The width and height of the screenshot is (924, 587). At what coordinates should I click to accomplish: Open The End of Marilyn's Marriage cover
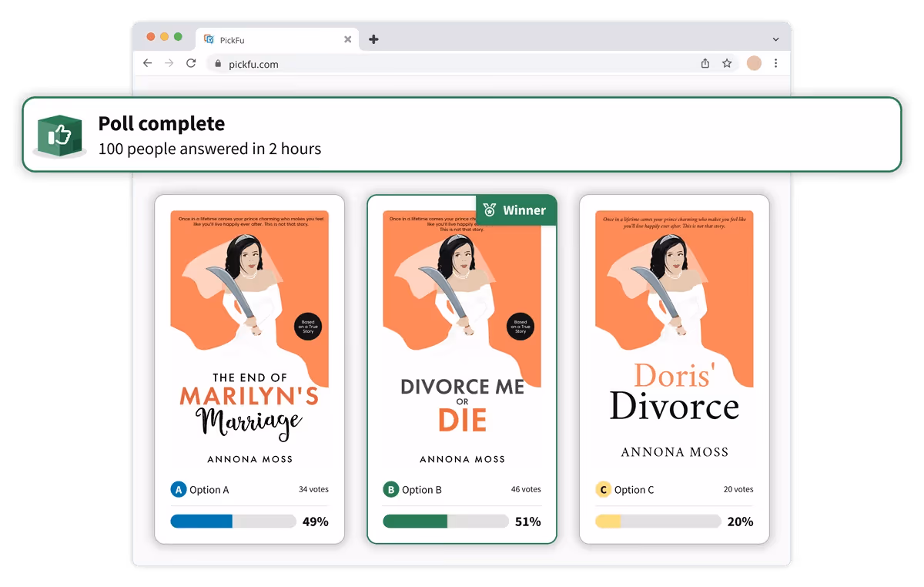point(249,338)
